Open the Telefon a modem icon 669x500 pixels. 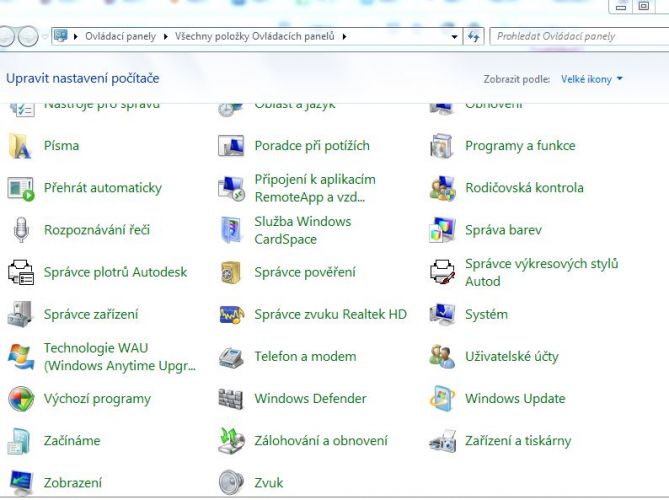pos(231,358)
